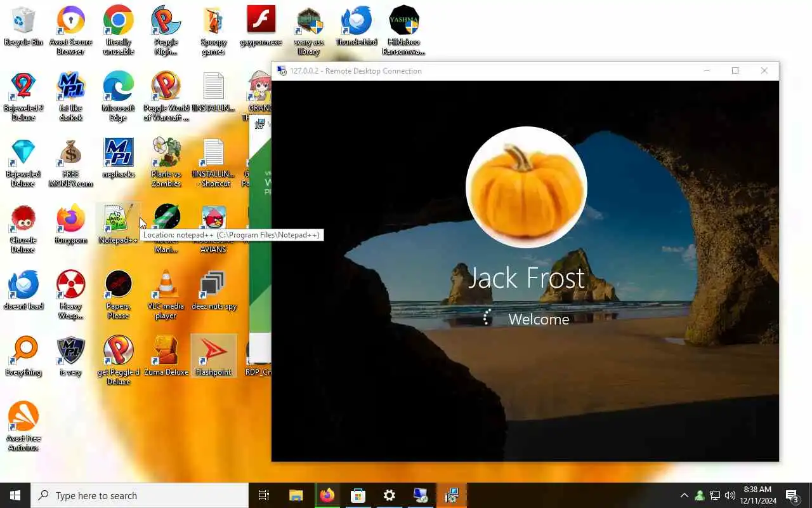Select the !INSTALLIN... - Shortcut file

click(x=214, y=163)
